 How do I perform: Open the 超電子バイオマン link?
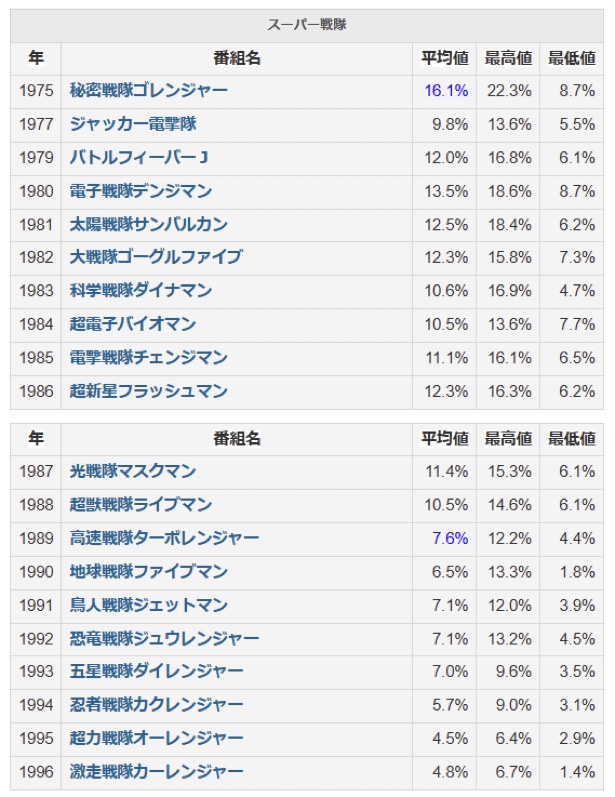pyautogui.click(x=133, y=324)
